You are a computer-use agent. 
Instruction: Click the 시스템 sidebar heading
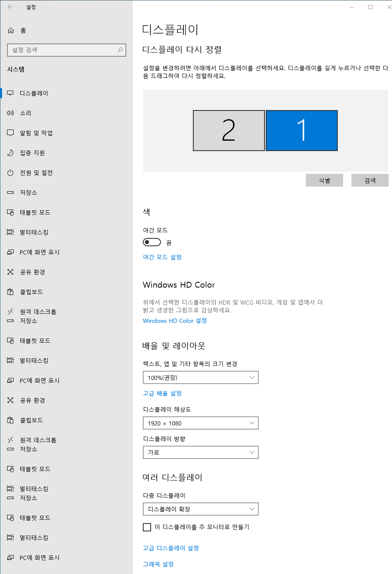pyautogui.click(x=16, y=69)
